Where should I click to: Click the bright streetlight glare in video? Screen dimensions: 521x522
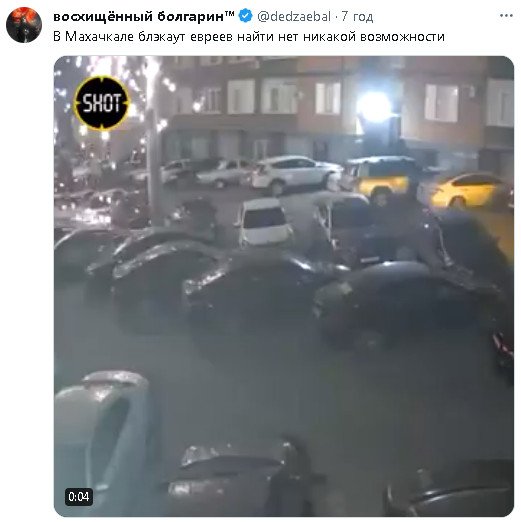coord(374,106)
